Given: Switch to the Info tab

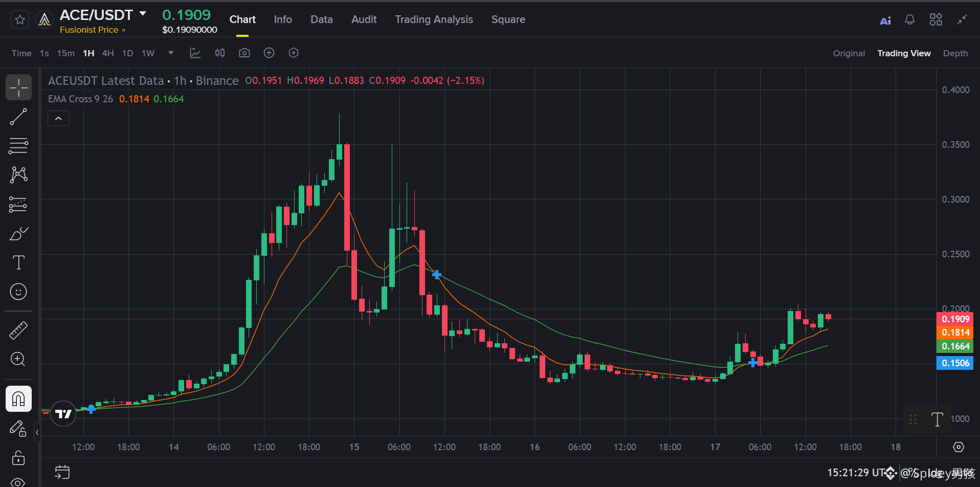Looking at the screenshot, I should click(283, 19).
